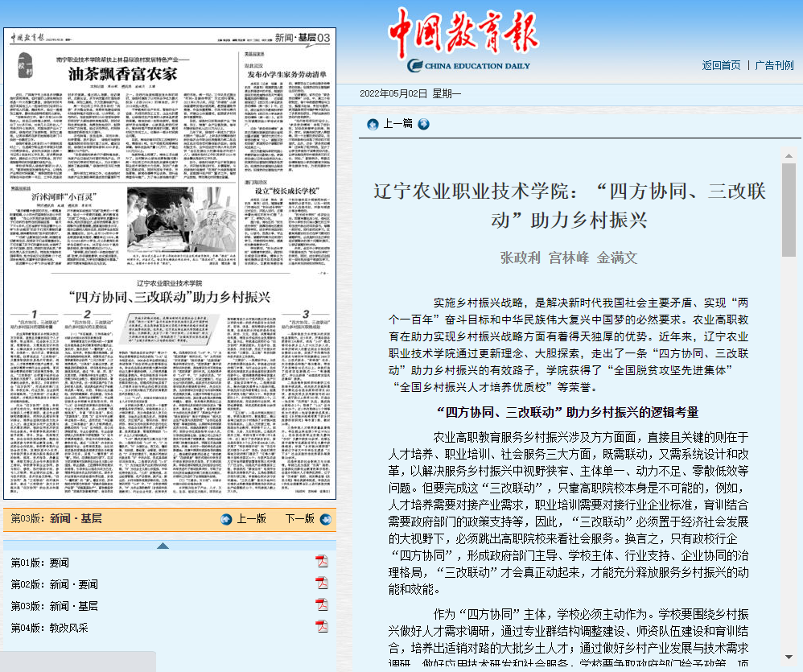803x672 pixels.
Task: Open edition 第02版：新闻·要闻
Action: [54, 584]
